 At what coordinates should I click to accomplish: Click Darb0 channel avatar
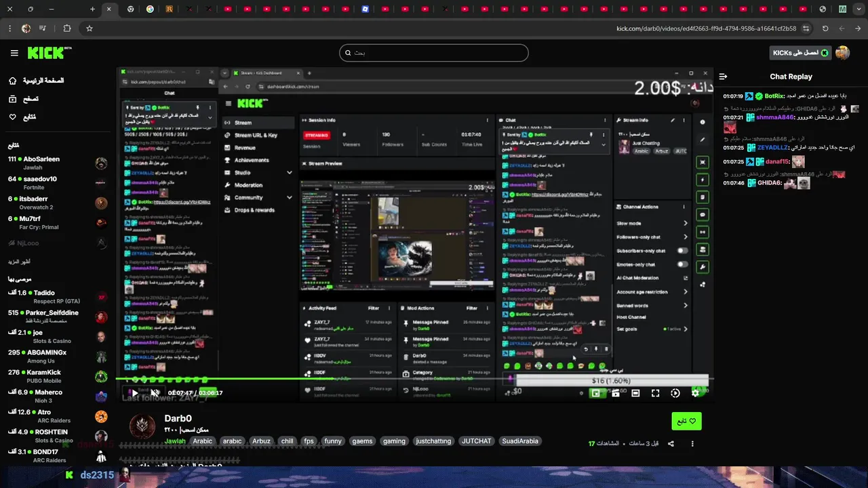point(142,426)
